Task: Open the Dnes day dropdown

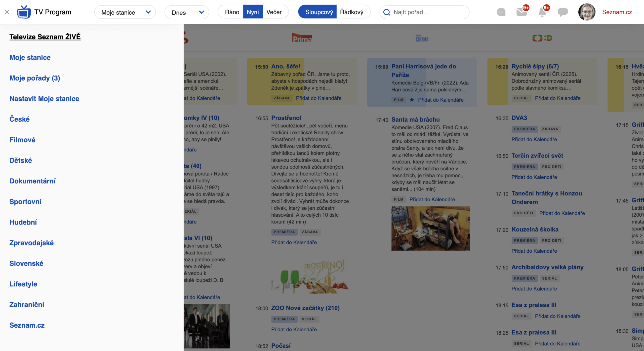Action: click(187, 12)
